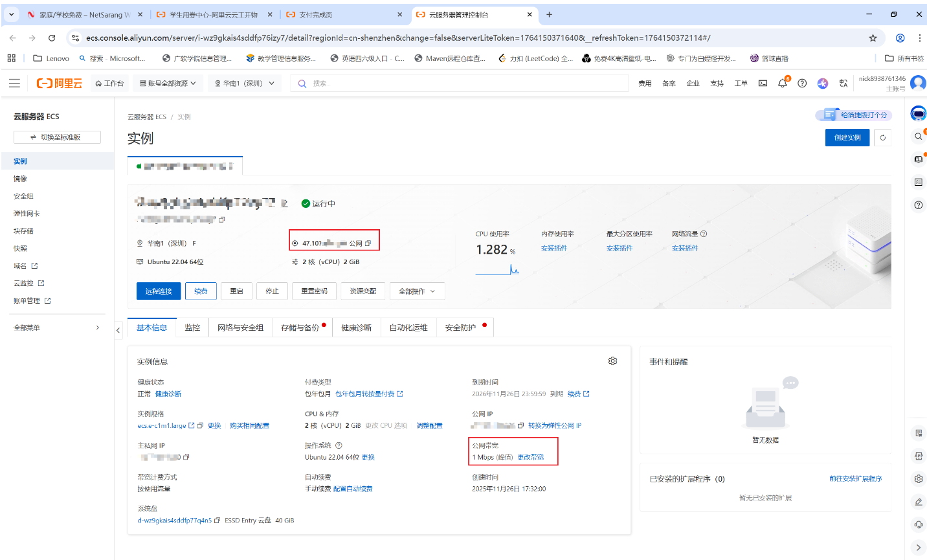Click the 远程连接 button

click(x=159, y=291)
